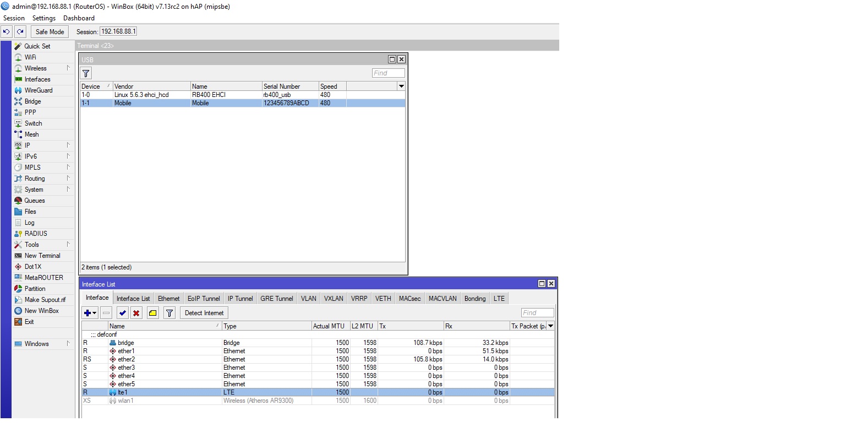The width and height of the screenshot is (868, 432).
Task: Click the Undo arrow icon in toolbar
Action: (x=7, y=32)
